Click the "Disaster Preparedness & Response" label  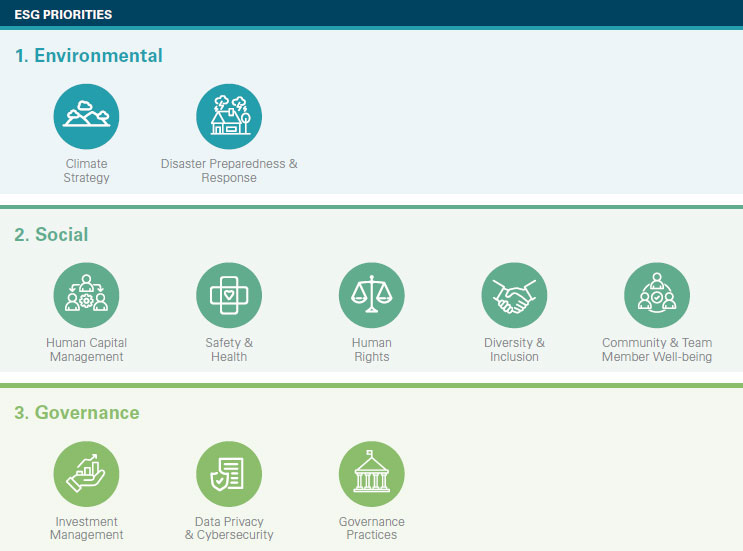pos(229,171)
